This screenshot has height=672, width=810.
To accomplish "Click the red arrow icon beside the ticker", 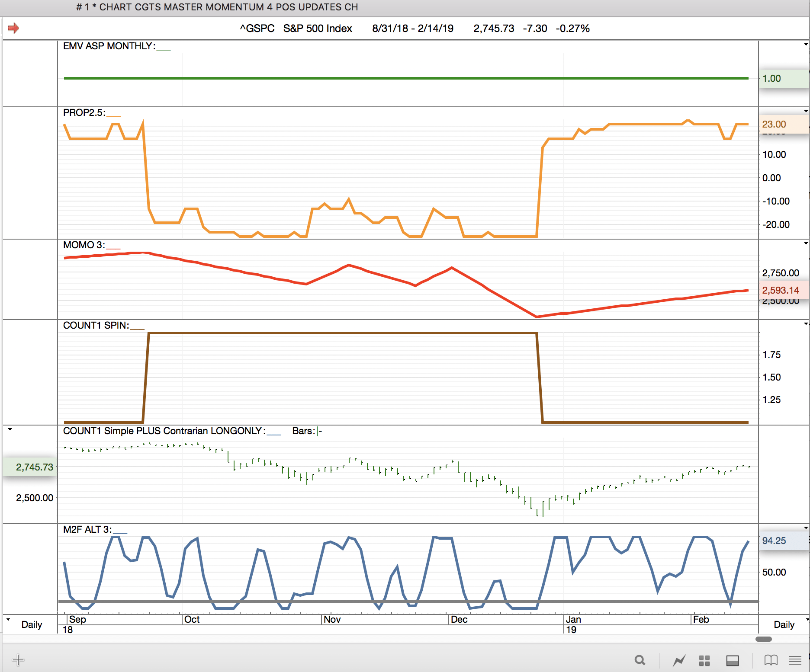I will tap(13, 28).
